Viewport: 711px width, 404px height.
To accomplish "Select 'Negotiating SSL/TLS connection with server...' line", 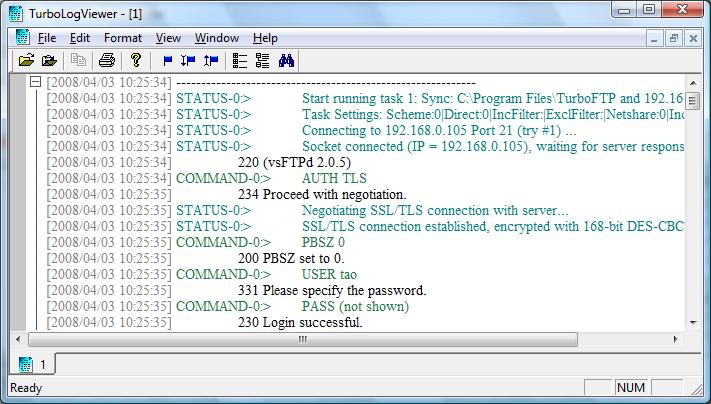I will point(435,210).
